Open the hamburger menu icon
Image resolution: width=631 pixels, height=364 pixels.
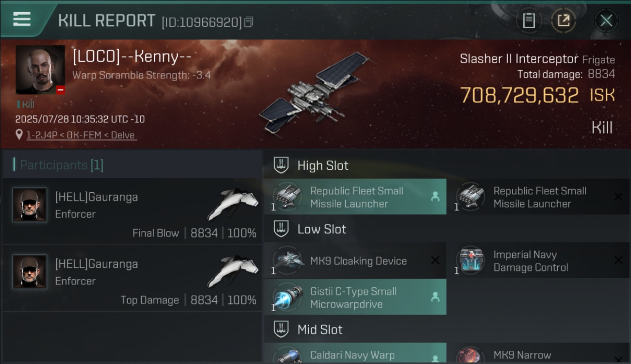(x=22, y=19)
